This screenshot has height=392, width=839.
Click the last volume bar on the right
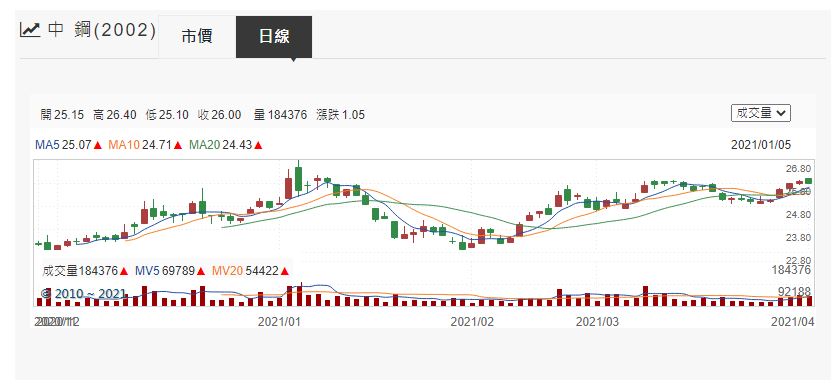[809, 301]
